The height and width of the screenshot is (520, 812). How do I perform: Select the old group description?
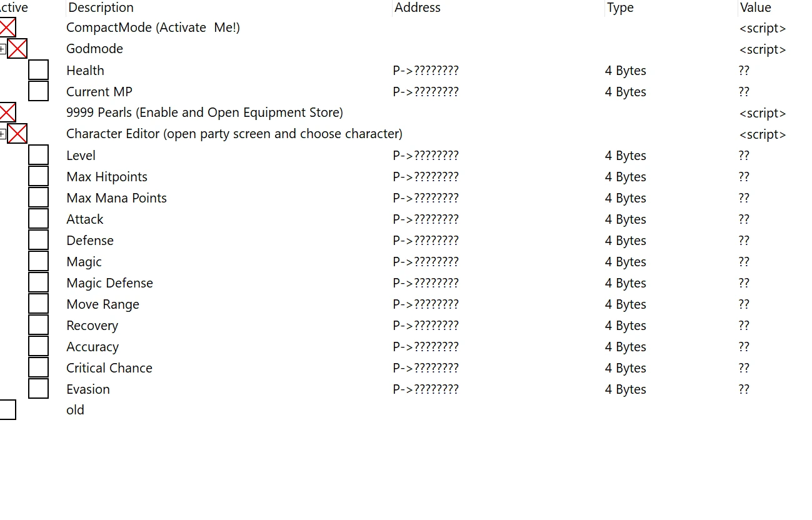(x=75, y=410)
